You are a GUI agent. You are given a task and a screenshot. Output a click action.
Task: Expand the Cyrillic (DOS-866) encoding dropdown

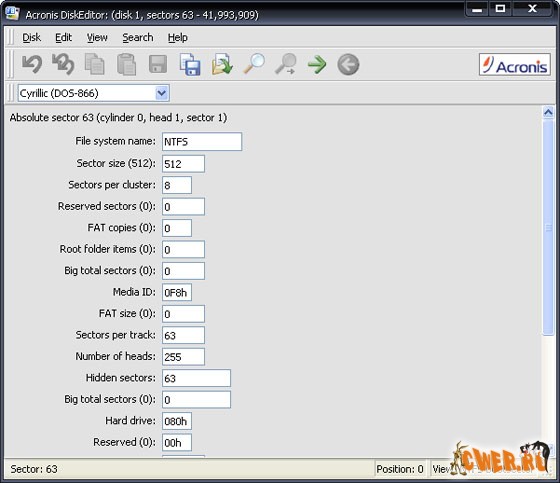coord(161,93)
